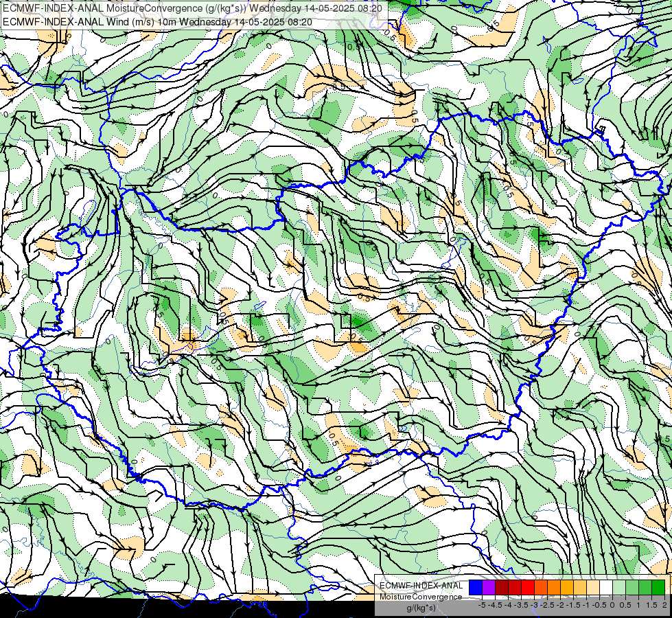
Task: Select dark red swatch between -4 and -3.5
Action: click(x=515, y=588)
